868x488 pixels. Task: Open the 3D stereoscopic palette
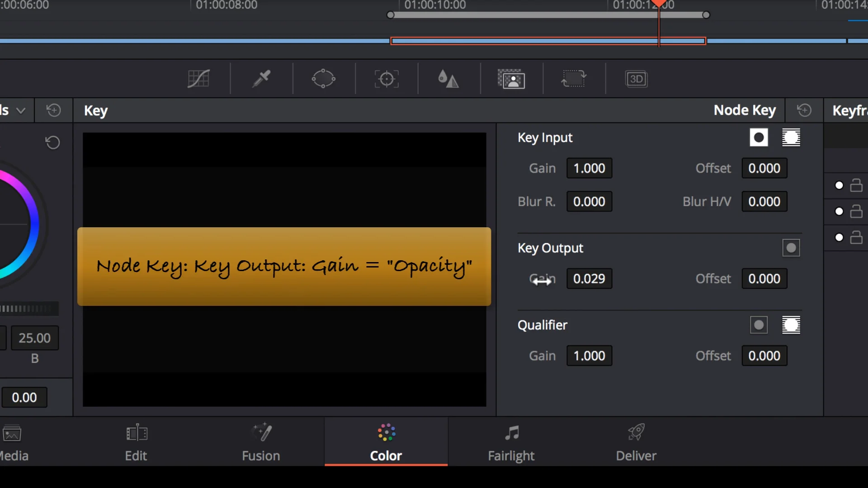pyautogui.click(x=636, y=79)
